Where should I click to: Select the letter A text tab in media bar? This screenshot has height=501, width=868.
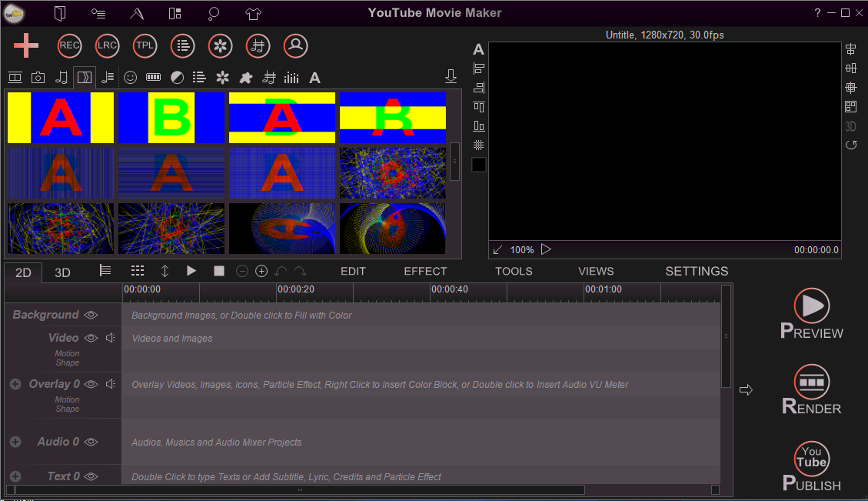314,78
